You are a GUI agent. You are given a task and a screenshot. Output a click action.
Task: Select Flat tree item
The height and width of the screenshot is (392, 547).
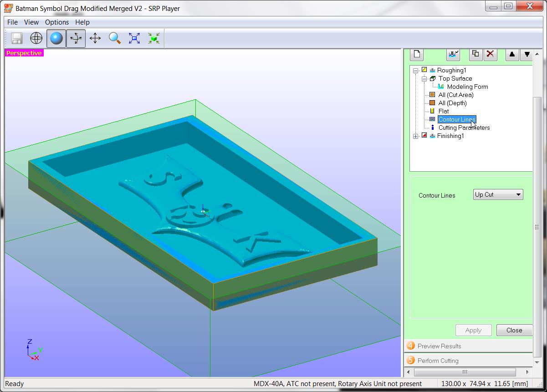(x=444, y=111)
